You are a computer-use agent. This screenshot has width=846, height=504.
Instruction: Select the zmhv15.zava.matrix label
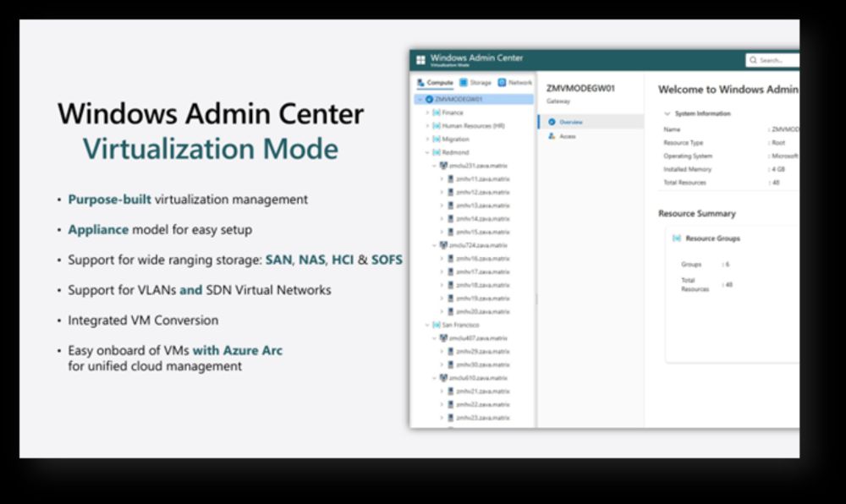pos(483,232)
